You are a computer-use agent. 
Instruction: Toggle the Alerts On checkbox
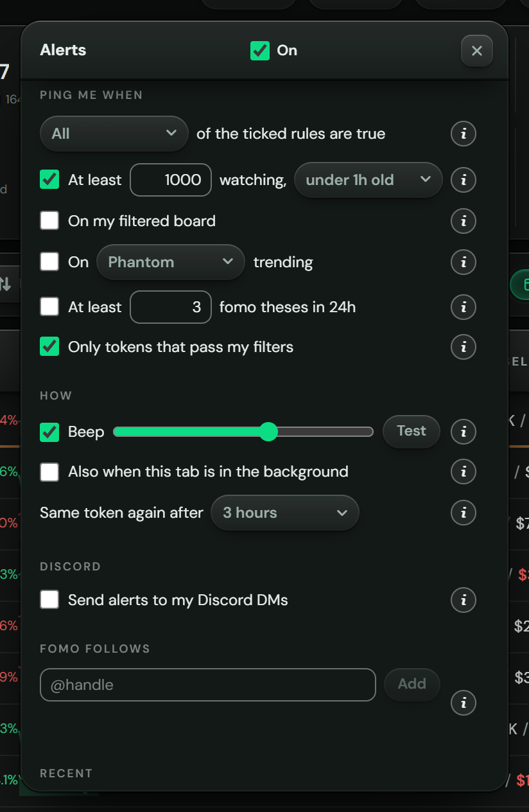pyautogui.click(x=260, y=51)
